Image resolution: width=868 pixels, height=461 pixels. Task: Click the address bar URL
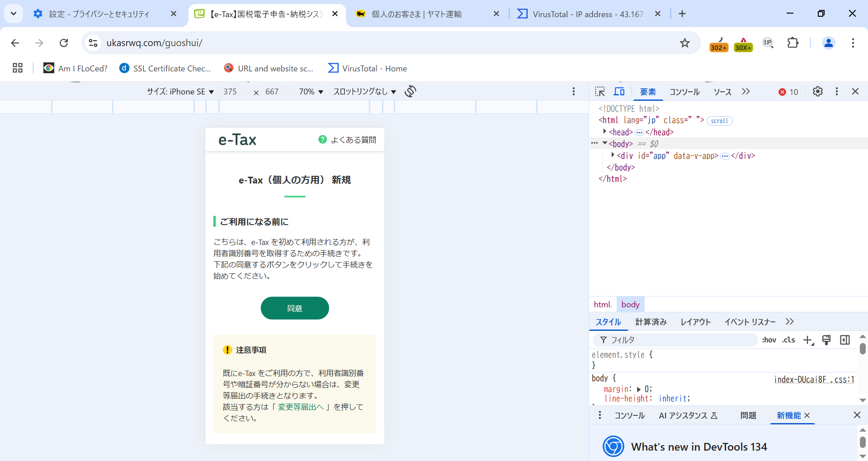[x=154, y=43]
